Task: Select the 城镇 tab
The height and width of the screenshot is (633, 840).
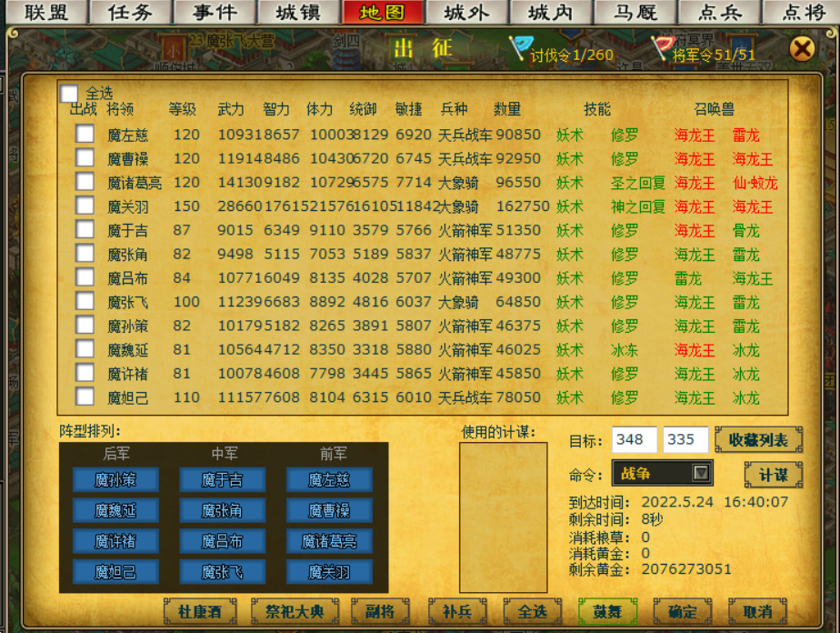Action: [298, 12]
